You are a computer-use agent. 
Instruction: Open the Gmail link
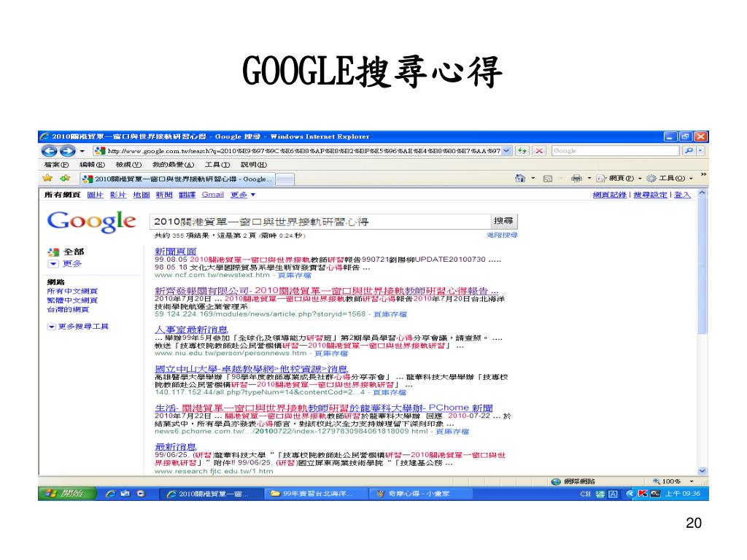[212, 195]
